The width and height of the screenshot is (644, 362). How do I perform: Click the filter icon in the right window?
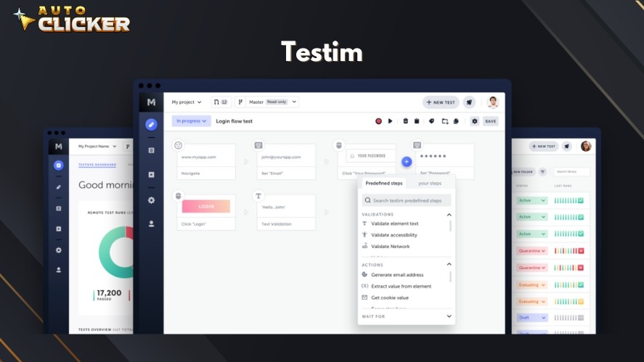pyautogui.click(x=542, y=172)
